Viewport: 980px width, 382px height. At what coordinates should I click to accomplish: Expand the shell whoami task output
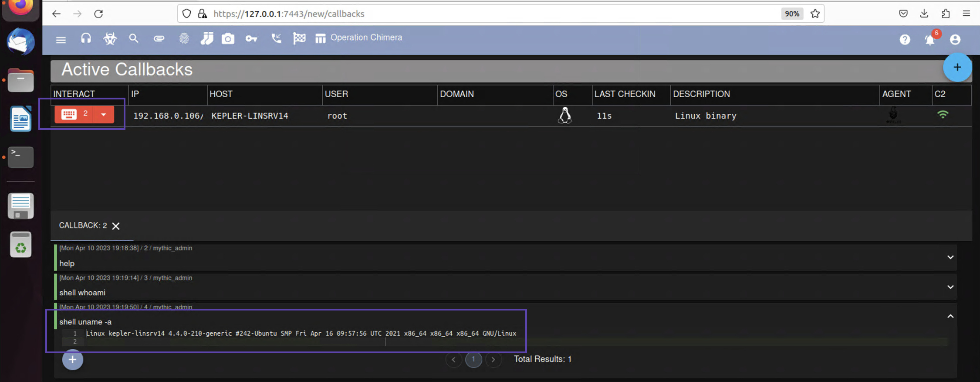[950, 287]
